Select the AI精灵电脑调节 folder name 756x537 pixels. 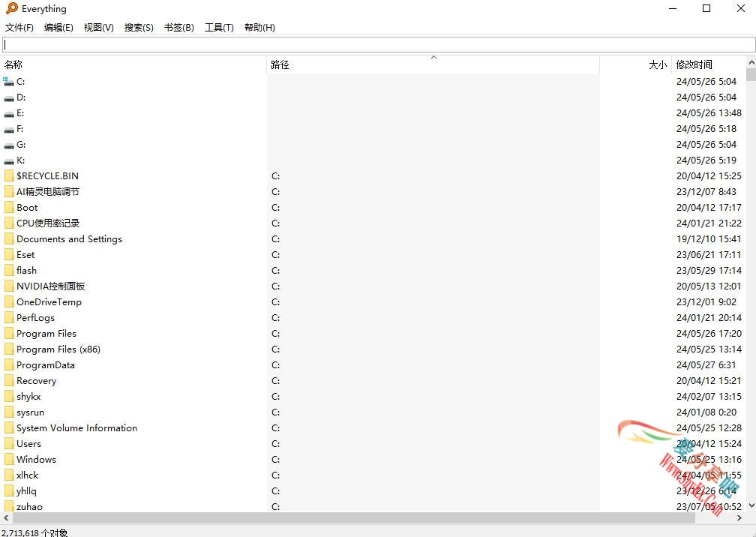point(48,192)
